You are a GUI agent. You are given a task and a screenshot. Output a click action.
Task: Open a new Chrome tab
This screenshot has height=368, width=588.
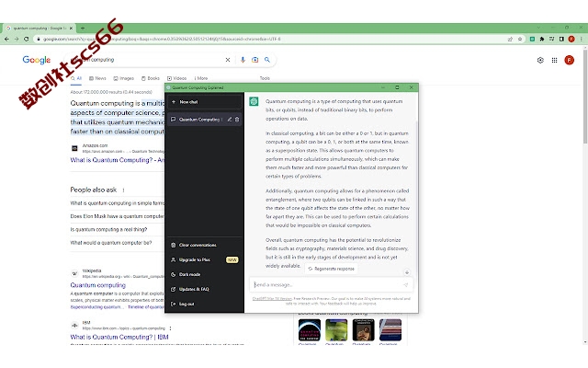tap(83, 29)
